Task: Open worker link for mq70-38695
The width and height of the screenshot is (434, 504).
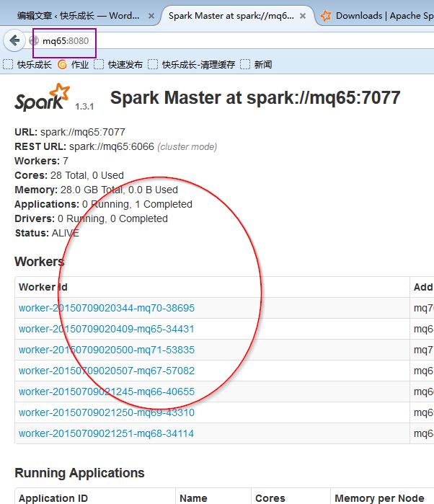Action: [x=107, y=308]
